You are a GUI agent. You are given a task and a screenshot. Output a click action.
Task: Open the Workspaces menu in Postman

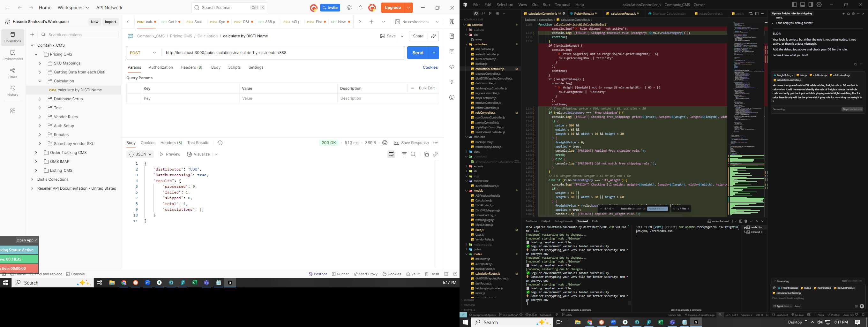point(73,8)
